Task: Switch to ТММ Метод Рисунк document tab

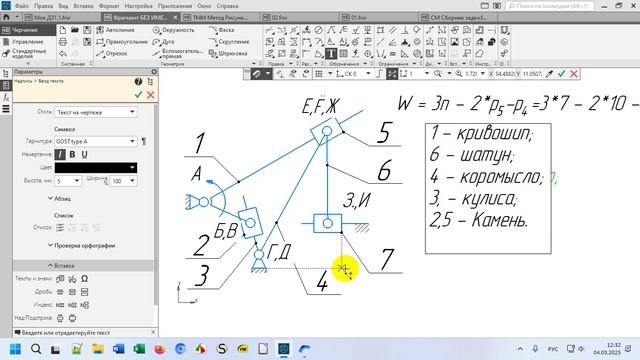Action: click(220, 18)
